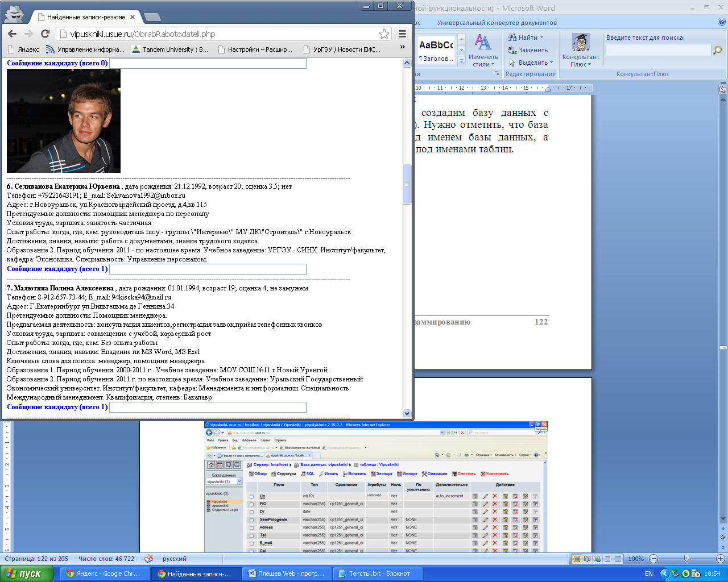Click "Сообщение кандидату (всего 0)" link
Viewport: 728px width, 582px height.
[57, 63]
